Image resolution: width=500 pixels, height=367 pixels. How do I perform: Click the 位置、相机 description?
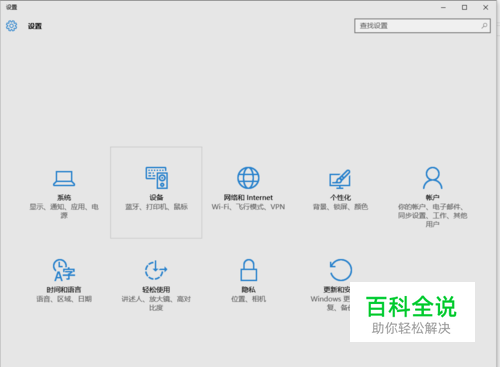click(x=249, y=299)
